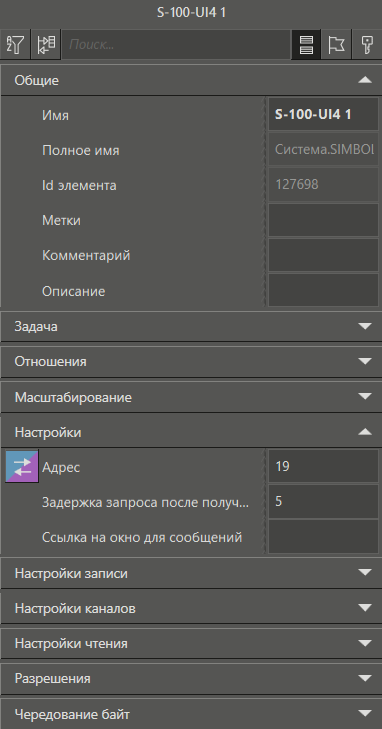
Task: Select the Задержка запроса после получ... label
Action: point(145,503)
